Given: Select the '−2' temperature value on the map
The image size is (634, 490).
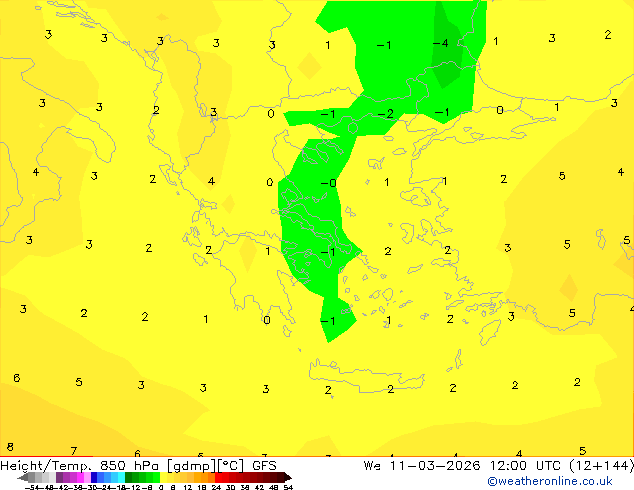Looking at the screenshot, I should pos(385,114).
